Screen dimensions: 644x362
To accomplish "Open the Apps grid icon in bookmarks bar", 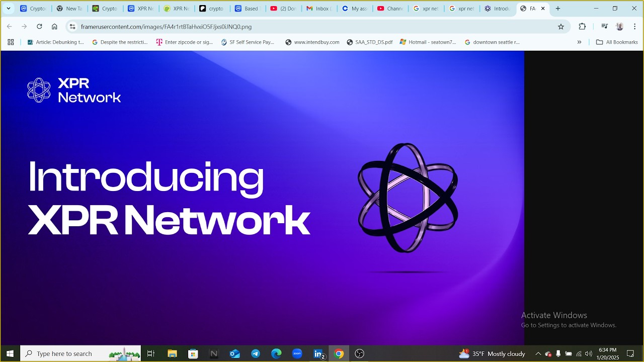I will (11, 42).
